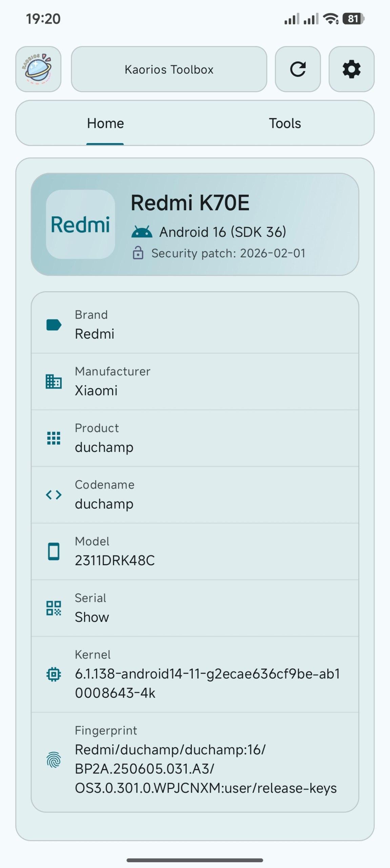Reveal the serial number via Show
390x868 pixels.
point(92,617)
